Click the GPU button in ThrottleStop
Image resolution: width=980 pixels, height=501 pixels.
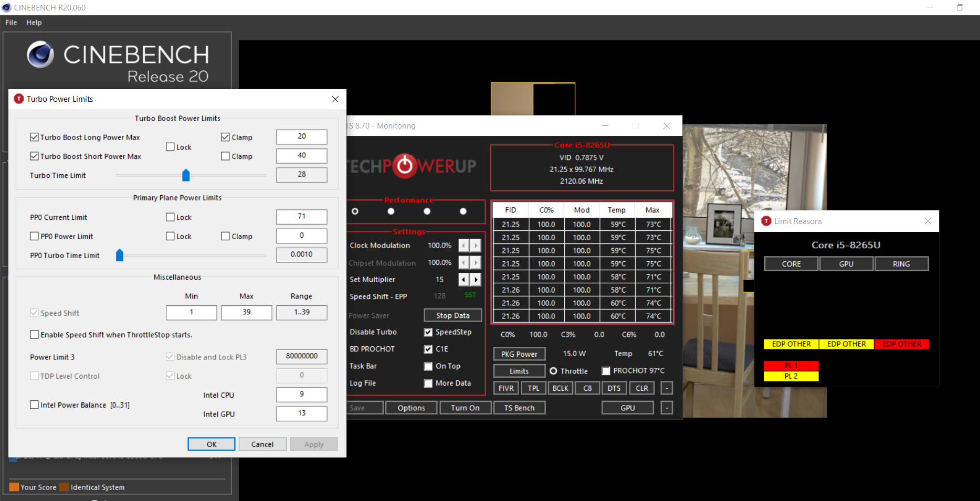[x=628, y=408]
